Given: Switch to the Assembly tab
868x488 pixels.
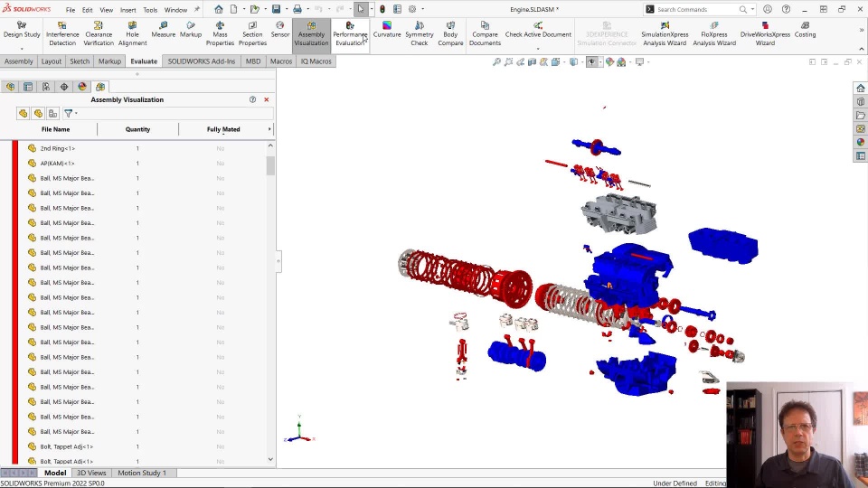Looking at the screenshot, I should click(19, 61).
